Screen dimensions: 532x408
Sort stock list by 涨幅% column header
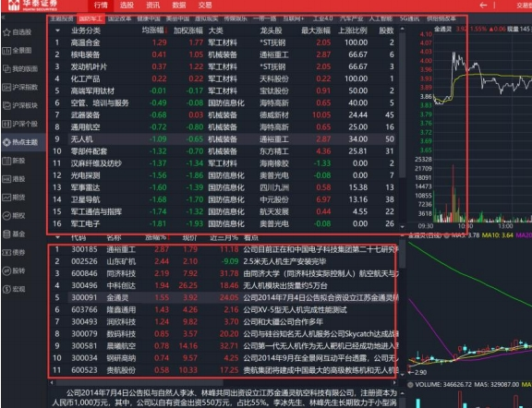[157, 237]
